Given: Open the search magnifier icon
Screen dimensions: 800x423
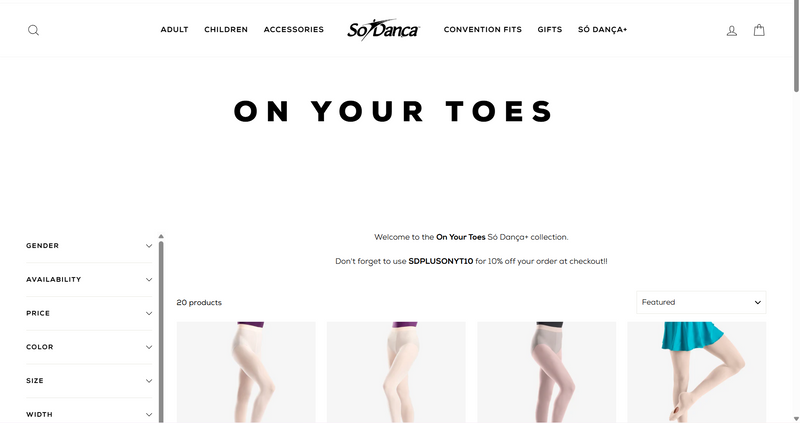Looking at the screenshot, I should (x=33, y=30).
